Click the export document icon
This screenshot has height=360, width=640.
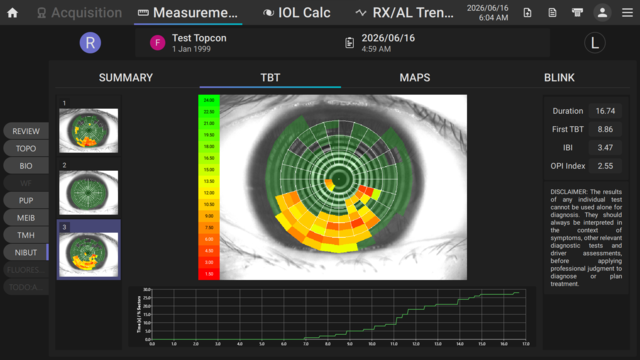point(527,13)
